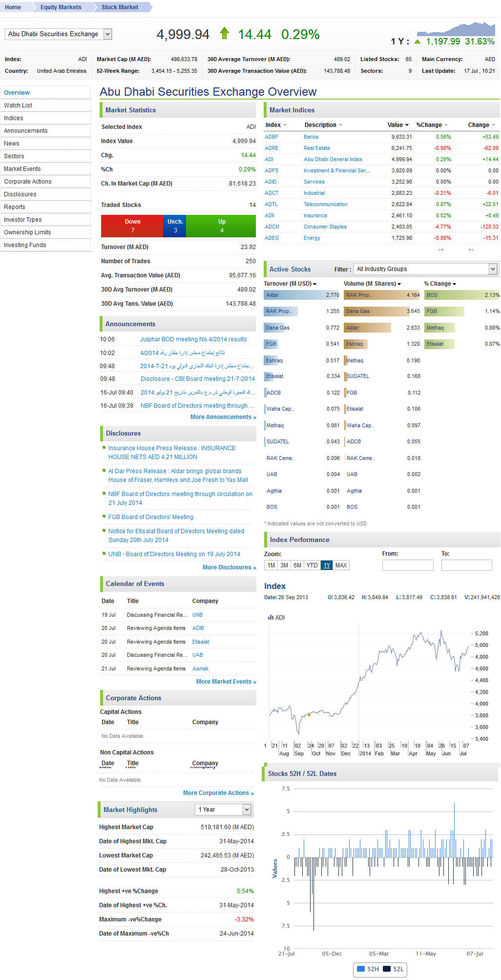Sort Active Stocks by Turnover (M USD) arrow
The width and height of the screenshot is (501, 980).
pyautogui.click(x=314, y=284)
